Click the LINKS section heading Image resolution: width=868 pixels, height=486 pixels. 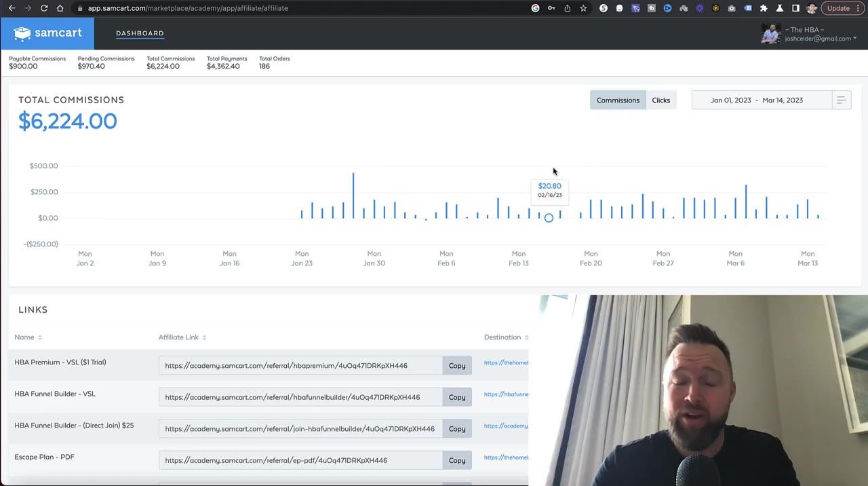33,310
